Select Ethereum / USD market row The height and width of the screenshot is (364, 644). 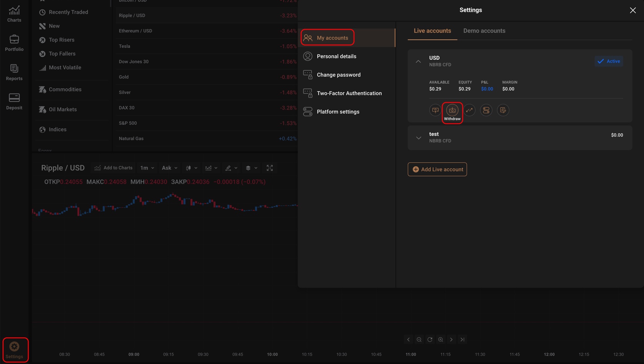(207, 31)
